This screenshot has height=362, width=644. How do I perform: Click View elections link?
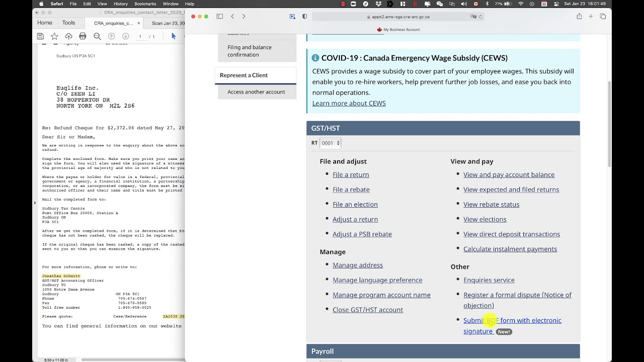485,219
